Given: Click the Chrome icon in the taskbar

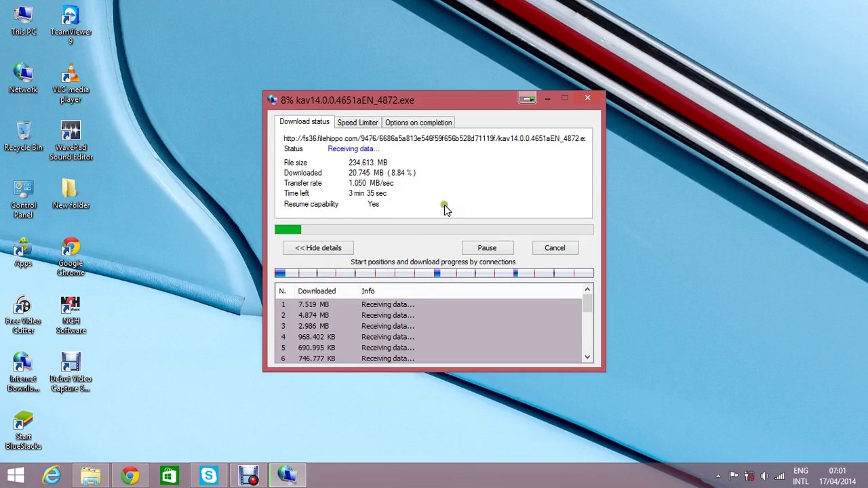Looking at the screenshot, I should [130, 475].
